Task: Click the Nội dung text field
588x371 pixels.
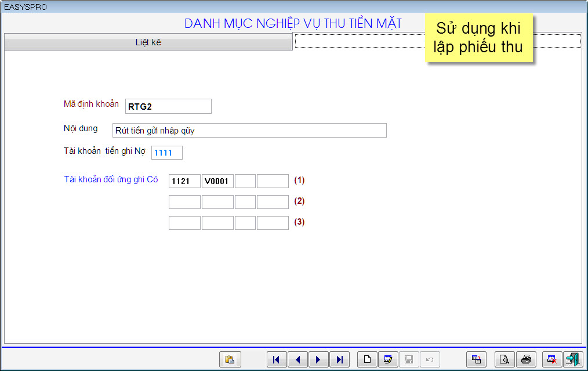Action: click(249, 131)
